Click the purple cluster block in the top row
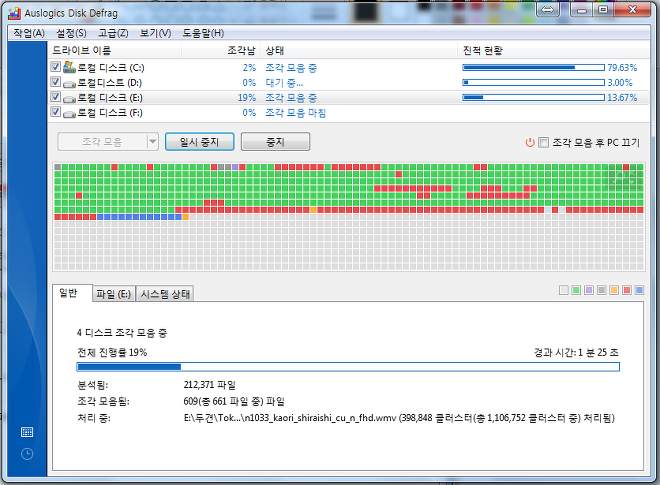The height and width of the screenshot is (485, 660). pyautogui.click(x=235, y=167)
